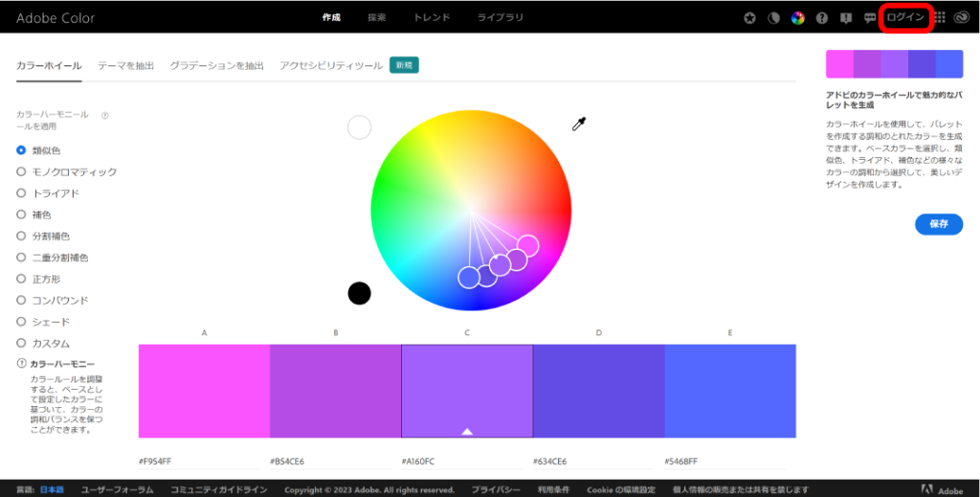Select the コンパウンド harmony rule
The height and width of the screenshot is (497, 980).
tap(21, 301)
